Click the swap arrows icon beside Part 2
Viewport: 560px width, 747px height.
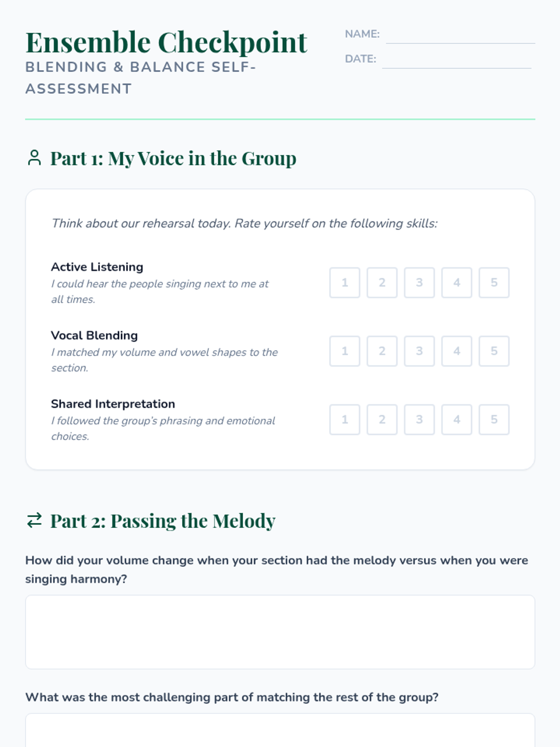[x=34, y=520]
